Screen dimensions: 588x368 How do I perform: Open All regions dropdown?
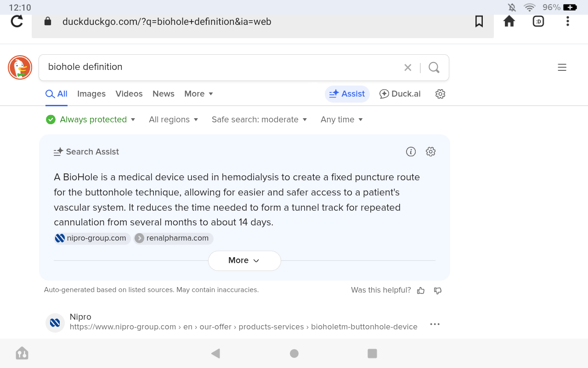(x=174, y=120)
